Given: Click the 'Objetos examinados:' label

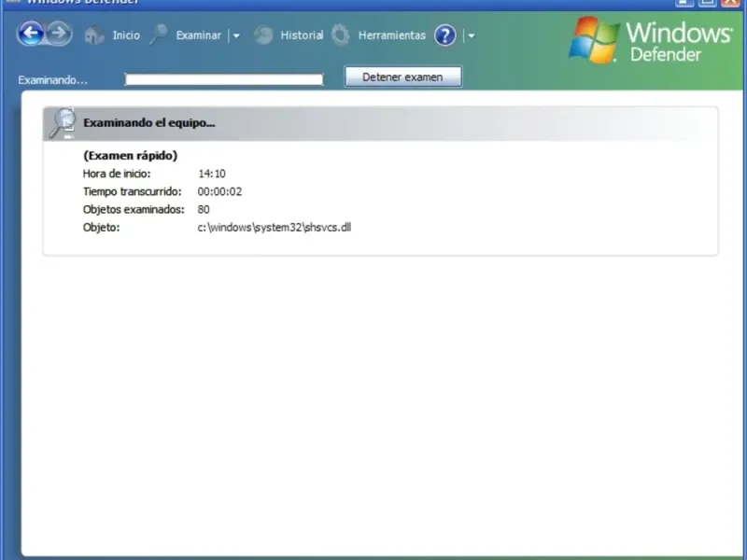Looking at the screenshot, I should 134,209.
